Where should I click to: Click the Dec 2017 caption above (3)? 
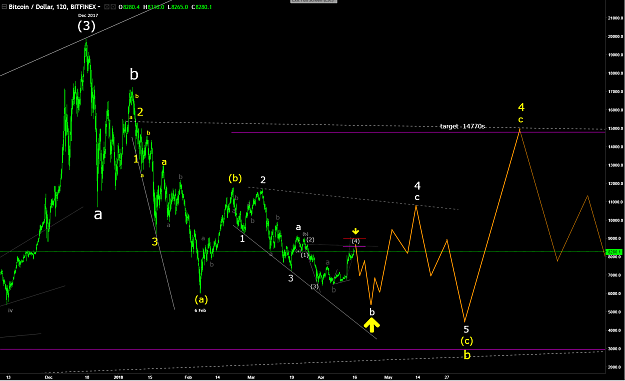pyautogui.click(x=88, y=16)
